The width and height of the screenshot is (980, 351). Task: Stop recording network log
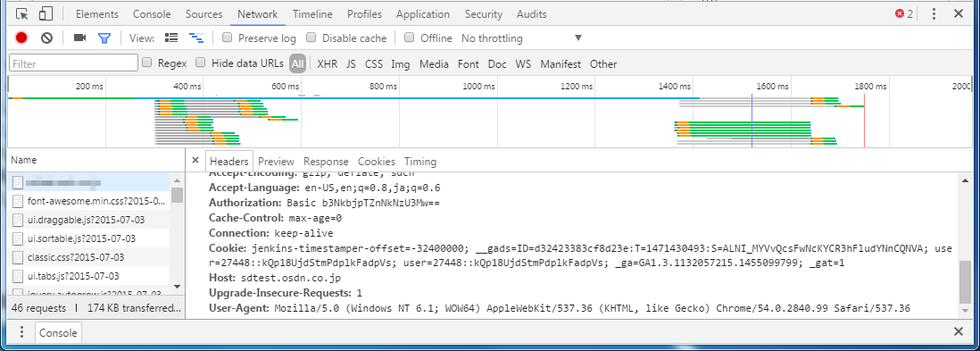coord(21,38)
